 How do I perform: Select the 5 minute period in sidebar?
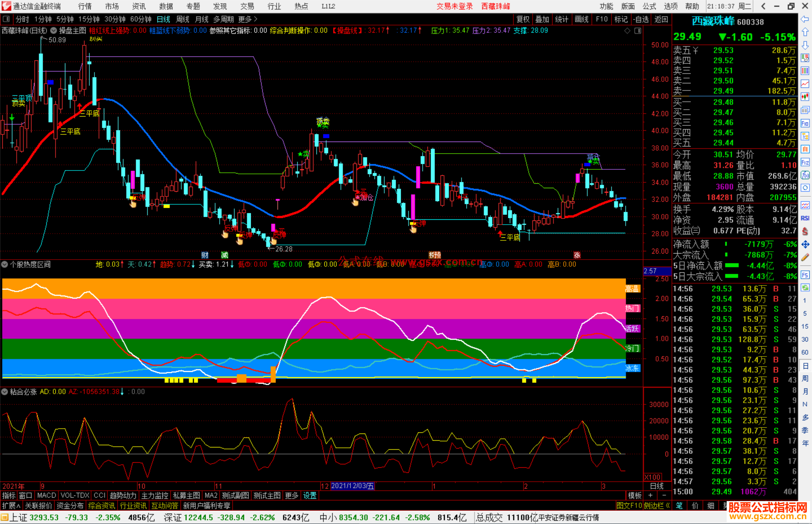point(805,313)
